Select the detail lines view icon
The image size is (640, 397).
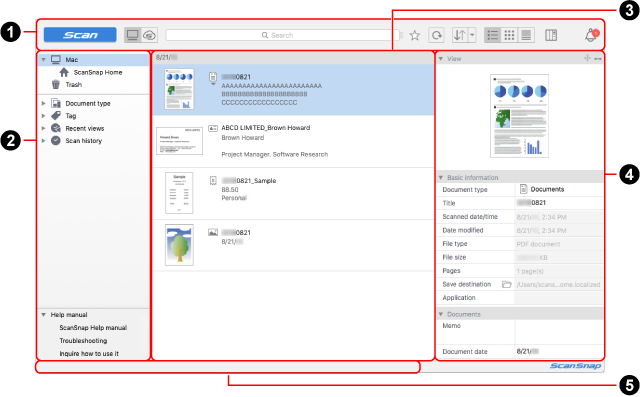[526, 35]
